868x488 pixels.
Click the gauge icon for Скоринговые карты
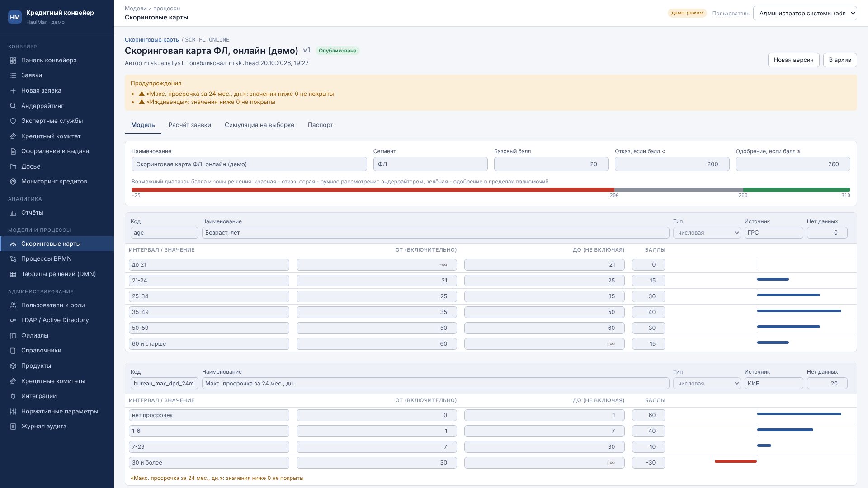pyautogui.click(x=13, y=244)
